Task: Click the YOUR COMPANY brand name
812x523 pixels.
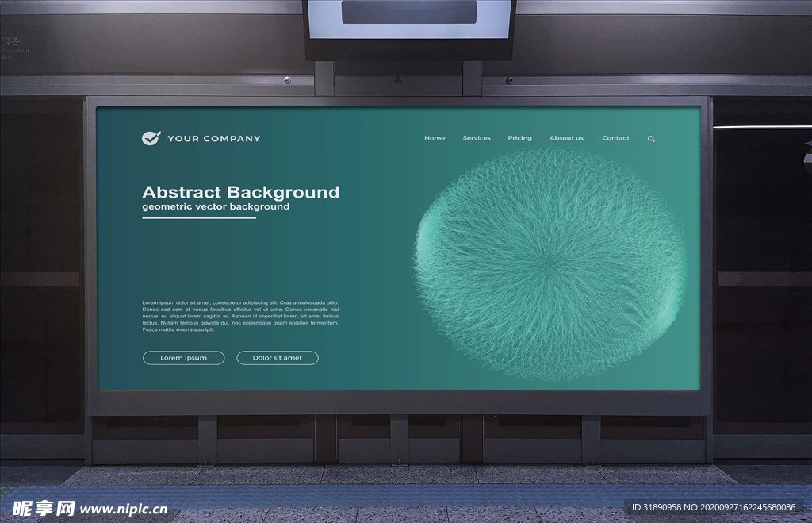Action: click(213, 139)
